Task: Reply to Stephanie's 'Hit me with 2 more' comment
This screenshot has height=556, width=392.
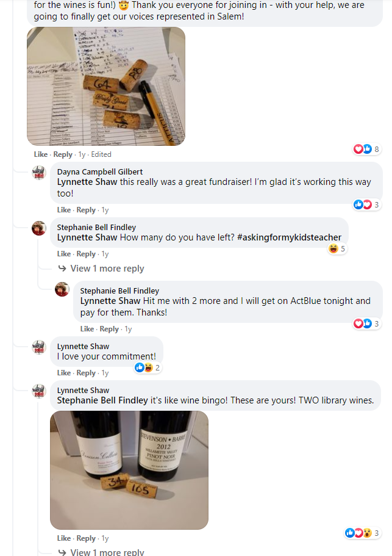Action: (x=109, y=329)
